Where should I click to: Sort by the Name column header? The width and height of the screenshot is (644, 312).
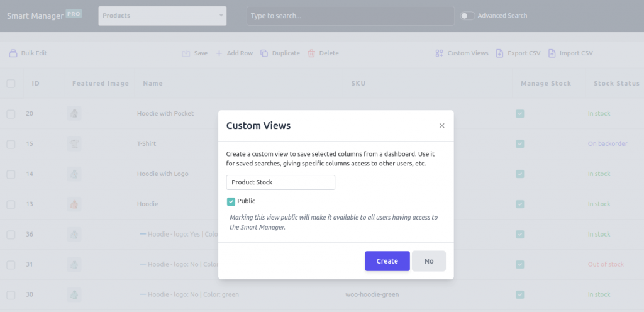point(153,83)
